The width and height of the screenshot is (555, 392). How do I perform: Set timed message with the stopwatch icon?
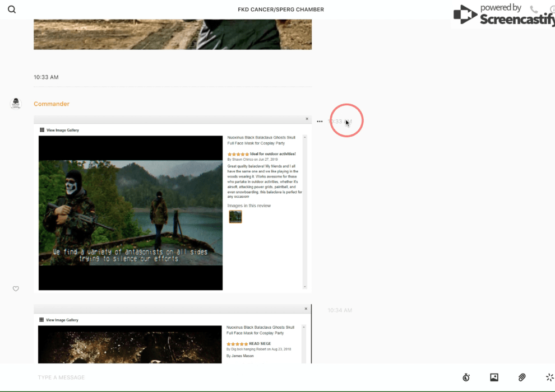pyautogui.click(x=466, y=377)
